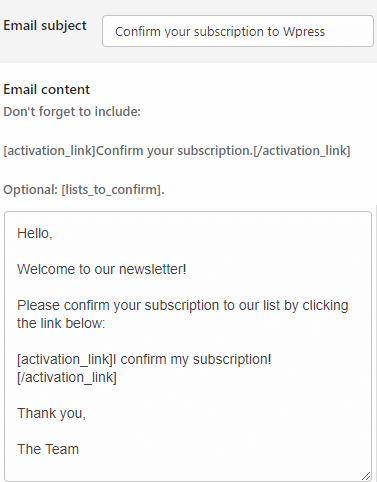This screenshot has width=377, height=482.
Task: Click the 'Don't forget to include:' hint
Action: tap(72, 111)
